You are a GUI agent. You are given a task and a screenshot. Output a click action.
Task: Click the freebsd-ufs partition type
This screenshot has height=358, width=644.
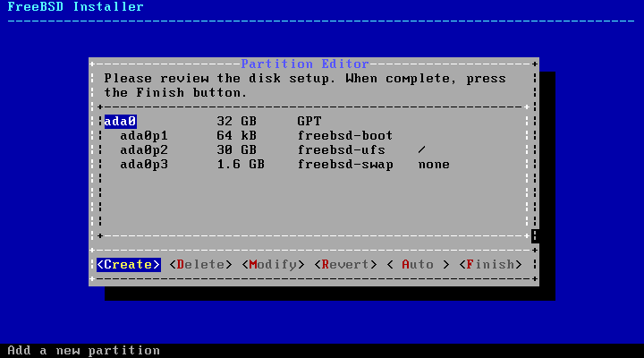click(341, 149)
